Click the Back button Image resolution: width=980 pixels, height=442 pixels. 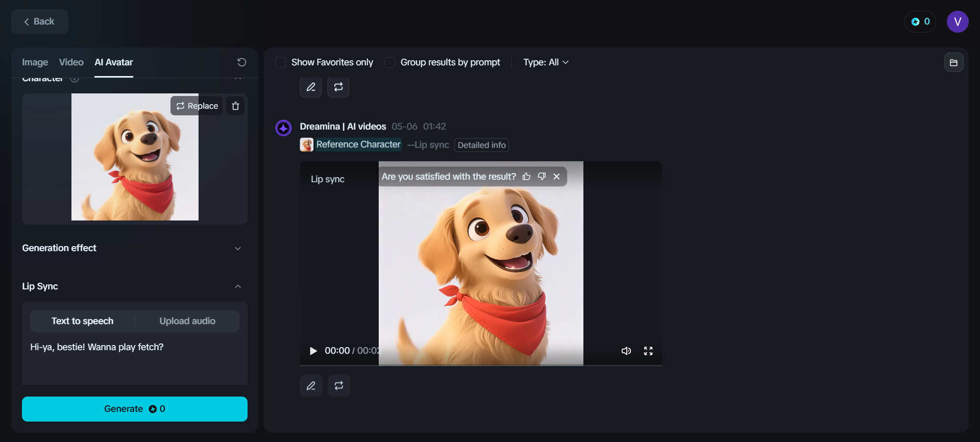pos(40,21)
